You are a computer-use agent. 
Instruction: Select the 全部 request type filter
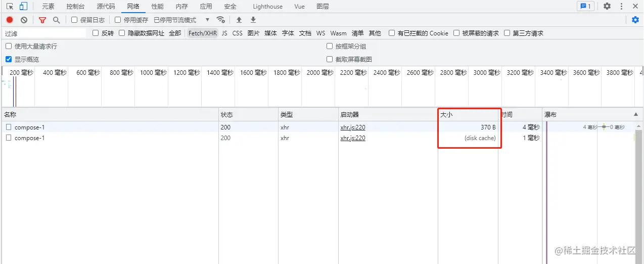[175, 33]
